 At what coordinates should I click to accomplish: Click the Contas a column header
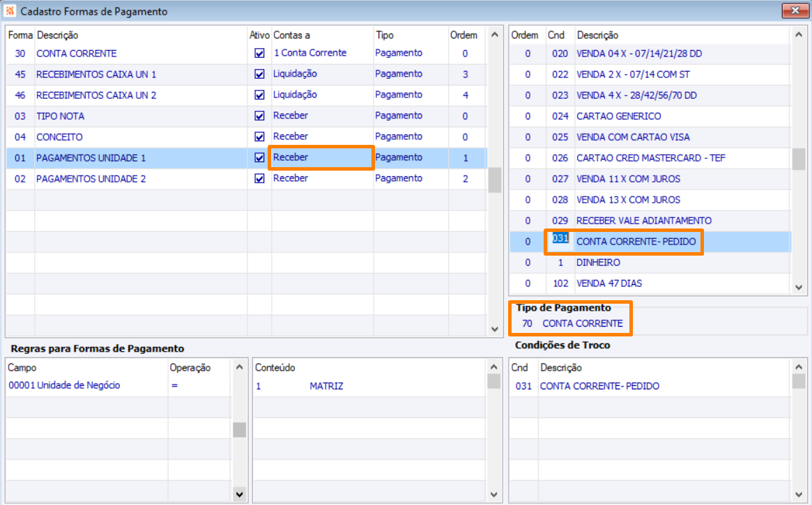pyautogui.click(x=291, y=36)
